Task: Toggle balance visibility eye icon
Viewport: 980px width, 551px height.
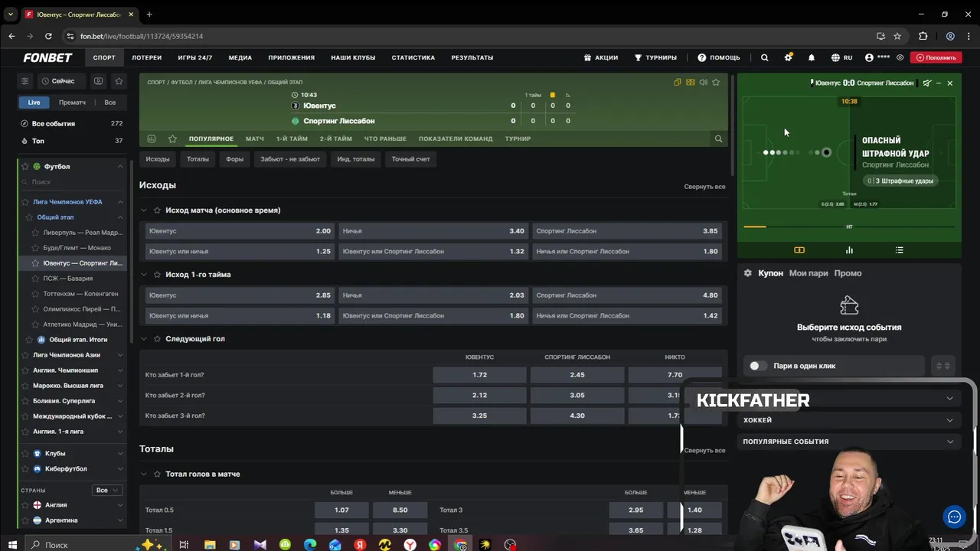Action: (900, 57)
